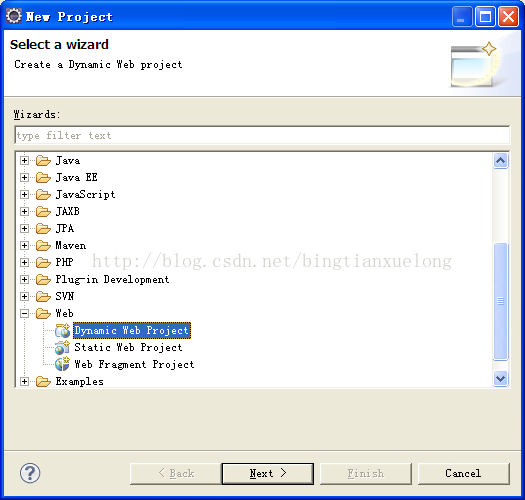Screen dimensions: 525x500
Task: Click the Static Web Project wizard icon
Action: [62, 348]
